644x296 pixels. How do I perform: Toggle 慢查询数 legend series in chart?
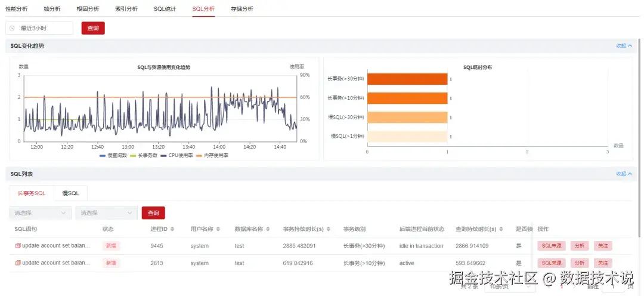click(113, 155)
